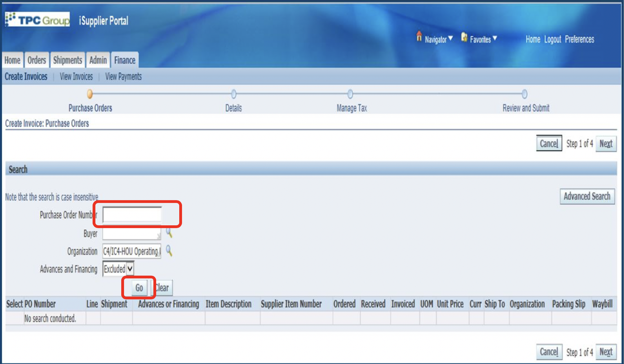This screenshot has width=624, height=364.
Task: Click the Received column header
Action: click(373, 304)
